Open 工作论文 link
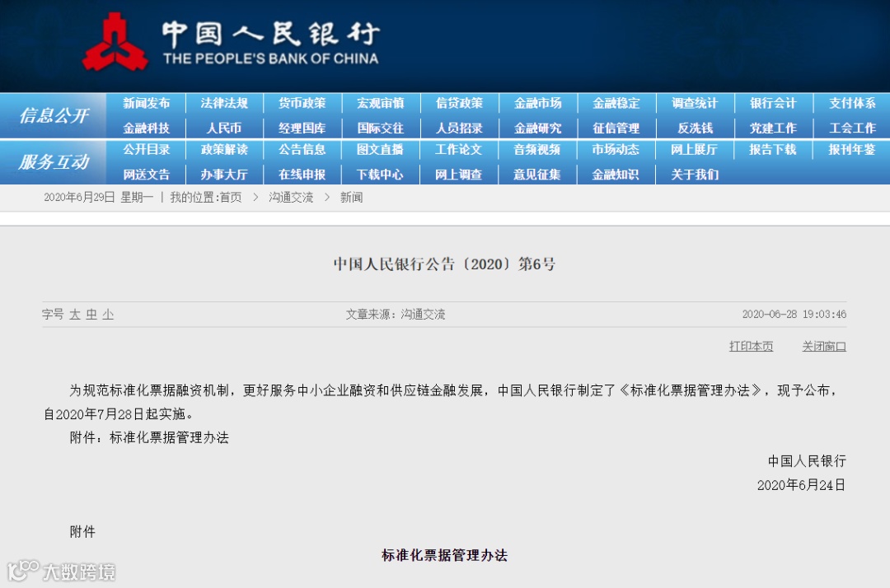 459,150
